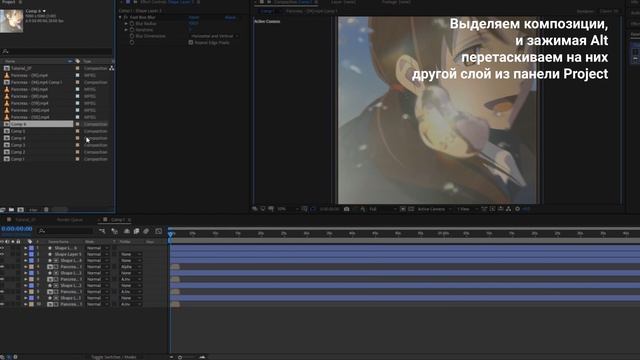Image resolution: width=640 pixels, height=360 pixels.
Task: Expand Iterations property triangle
Action: [x=126, y=30]
